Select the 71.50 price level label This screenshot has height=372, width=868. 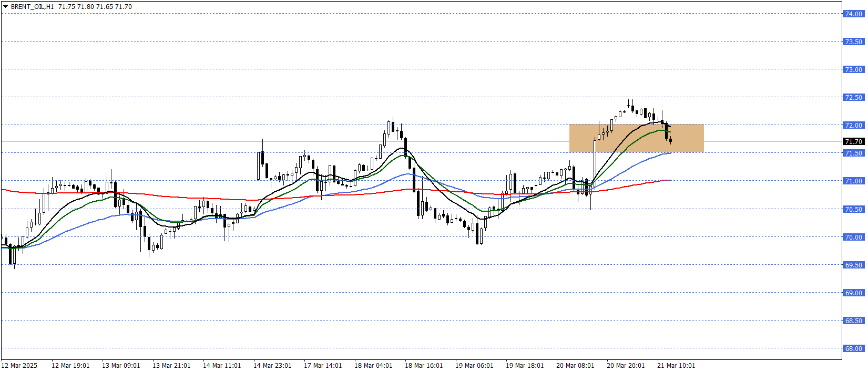853,153
